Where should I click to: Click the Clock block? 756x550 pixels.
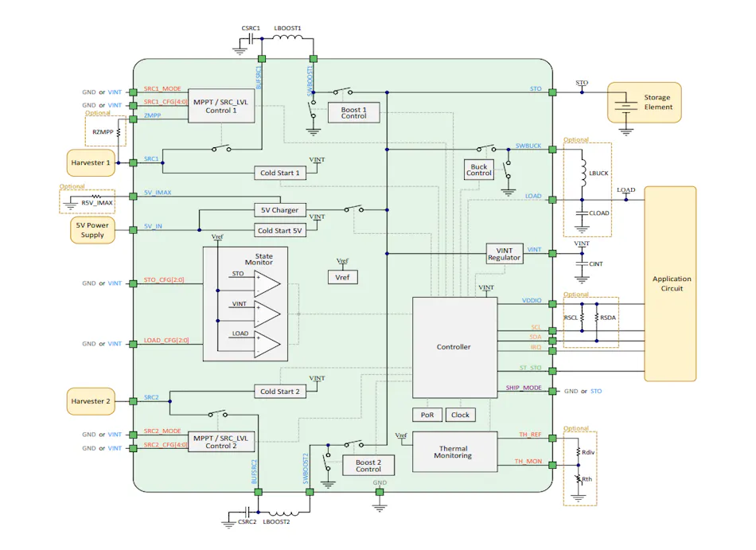[x=461, y=415]
